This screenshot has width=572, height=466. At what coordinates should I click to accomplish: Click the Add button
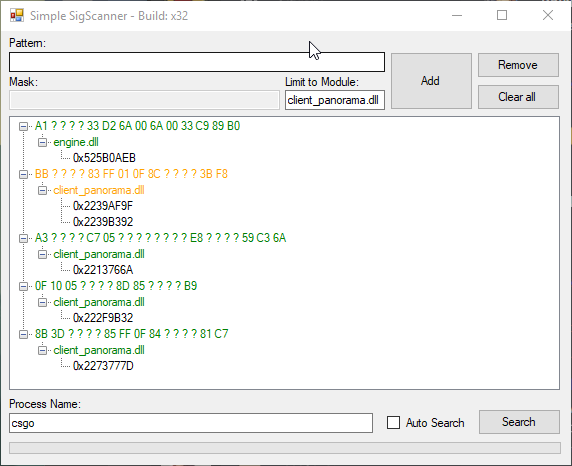tap(431, 81)
